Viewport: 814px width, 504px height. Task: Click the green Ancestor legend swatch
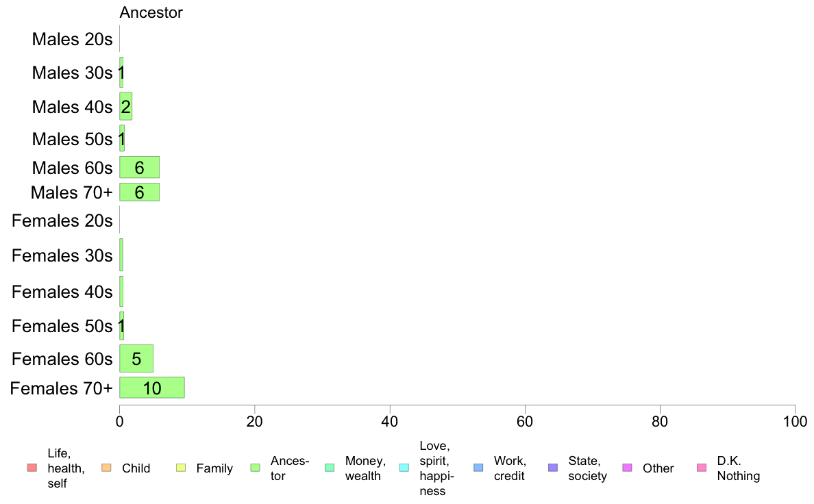(256, 468)
